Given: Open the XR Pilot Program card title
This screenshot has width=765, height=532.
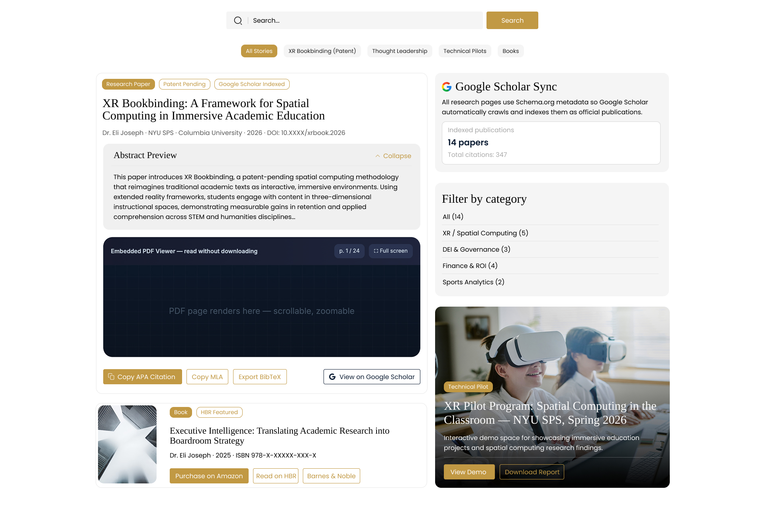Looking at the screenshot, I should [550, 413].
